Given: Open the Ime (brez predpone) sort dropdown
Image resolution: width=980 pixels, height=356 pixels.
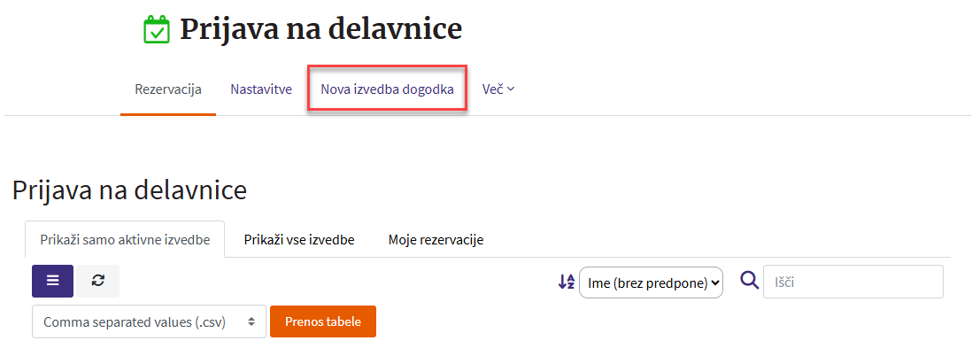Looking at the screenshot, I should coord(651,282).
